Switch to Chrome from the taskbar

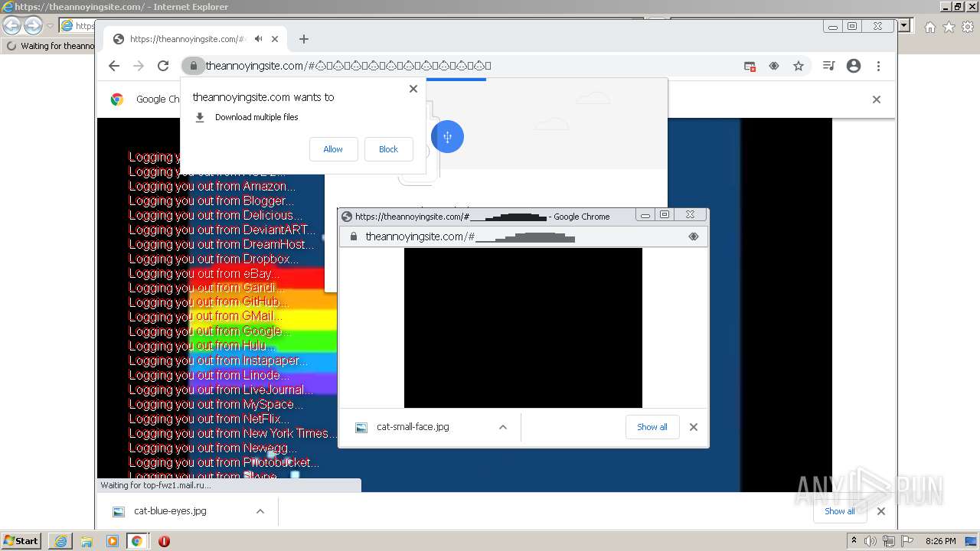137,541
